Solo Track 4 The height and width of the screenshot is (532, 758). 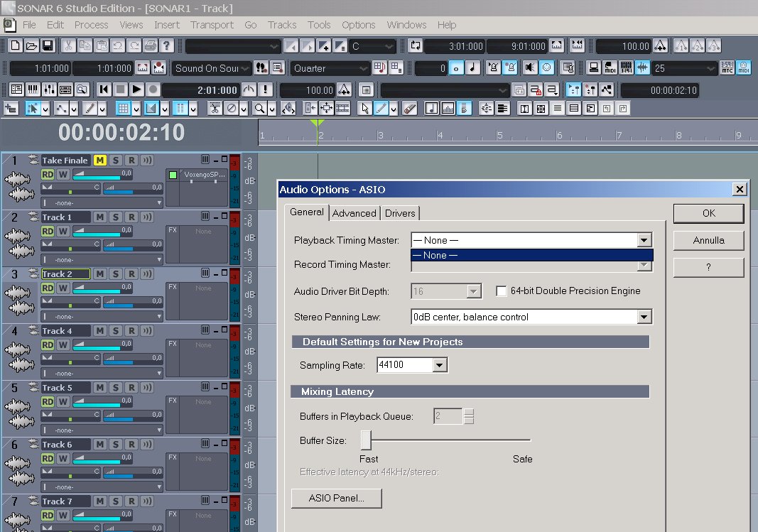point(116,331)
